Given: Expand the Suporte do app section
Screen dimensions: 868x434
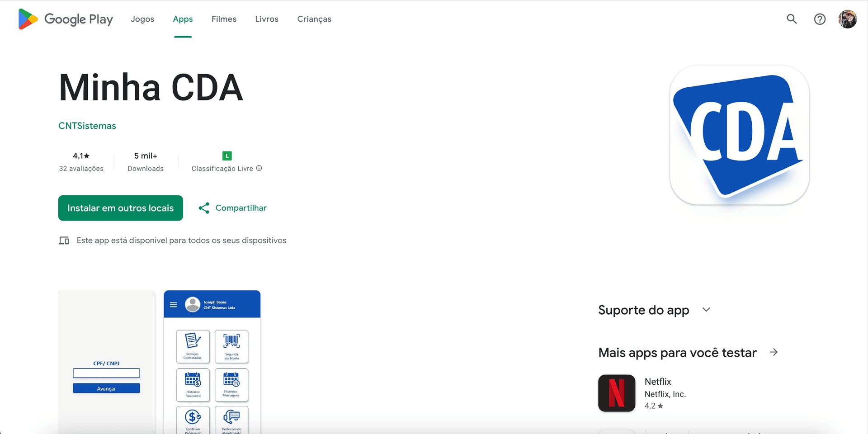Looking at the screenshot, I should [706, 310].
